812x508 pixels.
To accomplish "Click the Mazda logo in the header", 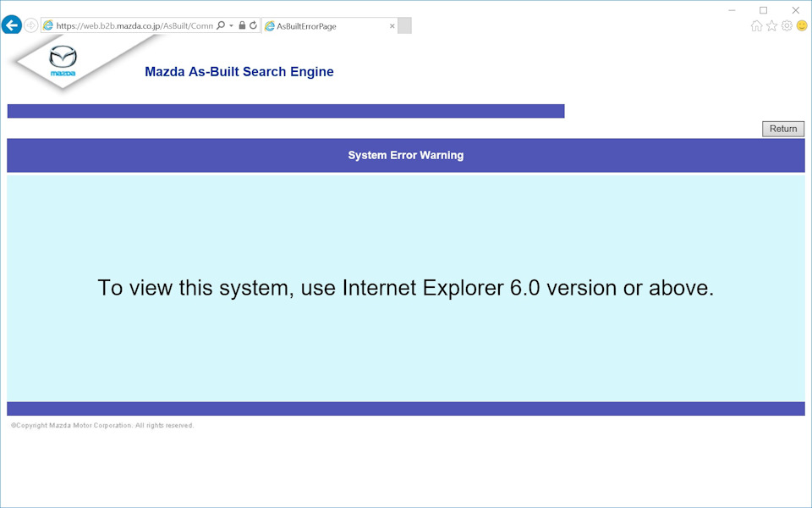I will coord(63,61).
